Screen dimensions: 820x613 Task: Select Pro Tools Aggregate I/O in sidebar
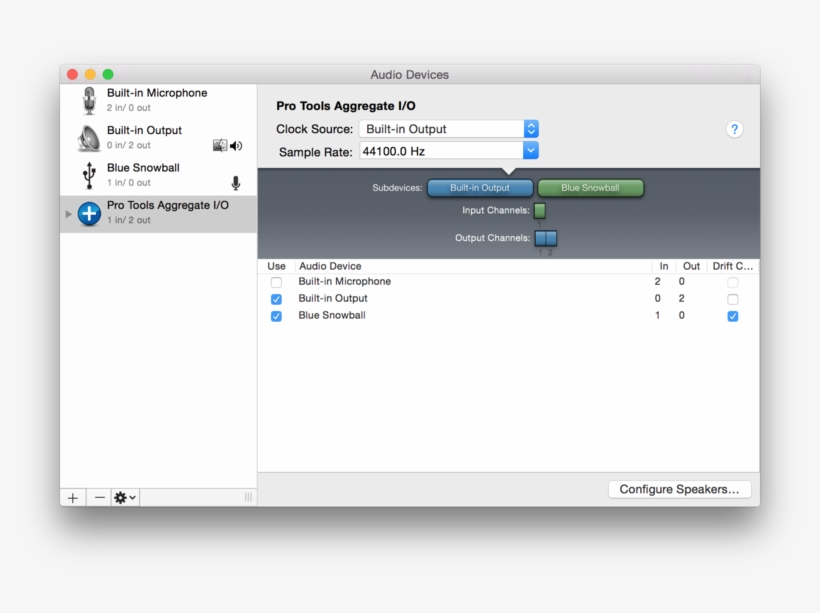(x=158, y=214)
